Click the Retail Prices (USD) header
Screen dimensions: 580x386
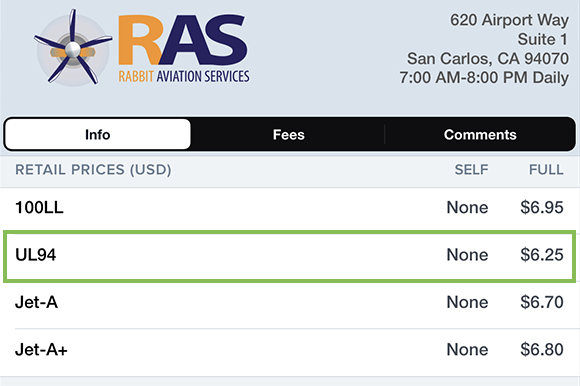[93, 170]
